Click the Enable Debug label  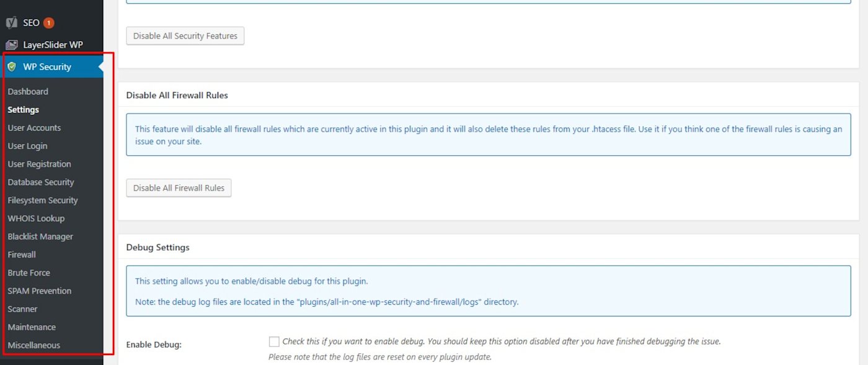coord(154,345)
